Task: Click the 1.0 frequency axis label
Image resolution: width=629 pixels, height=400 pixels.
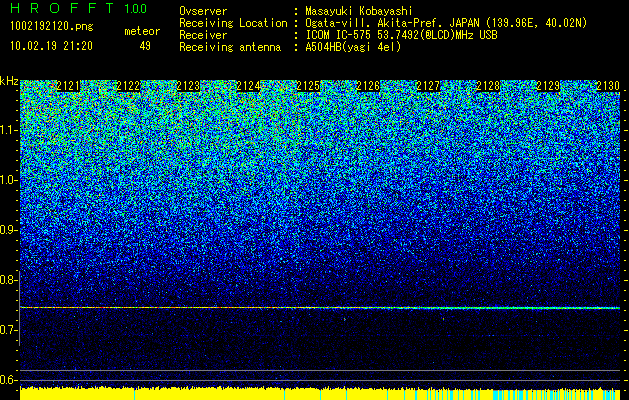Action: point(7,180)
